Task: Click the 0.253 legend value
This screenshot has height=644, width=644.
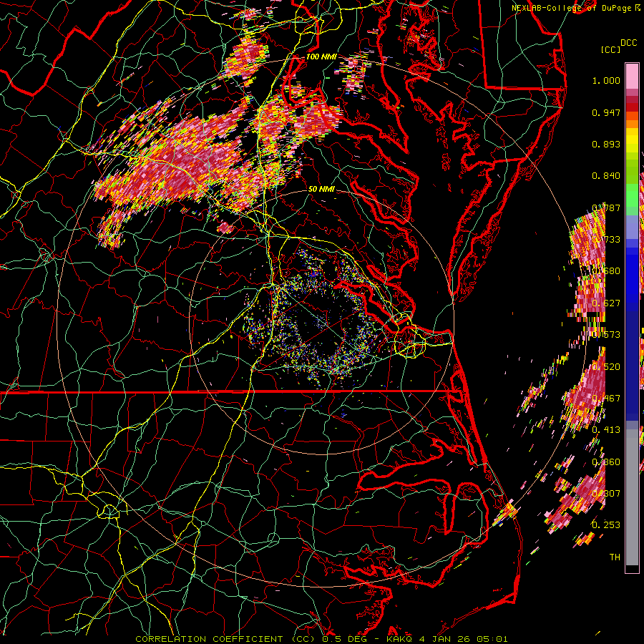Action: (606, 525)
